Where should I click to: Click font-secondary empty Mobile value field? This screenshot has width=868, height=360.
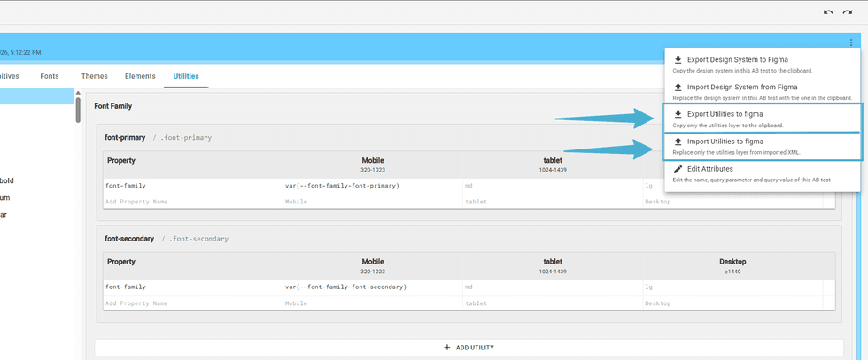(373, 303)
